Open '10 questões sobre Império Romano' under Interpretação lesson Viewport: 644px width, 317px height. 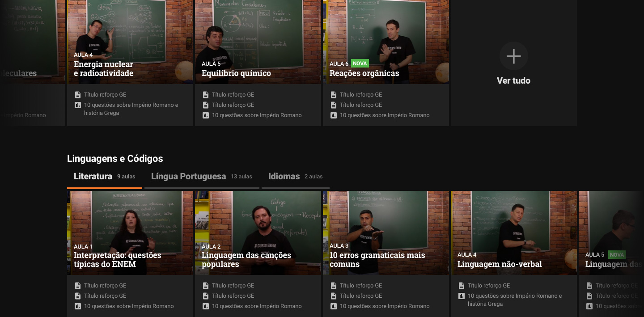129,306
